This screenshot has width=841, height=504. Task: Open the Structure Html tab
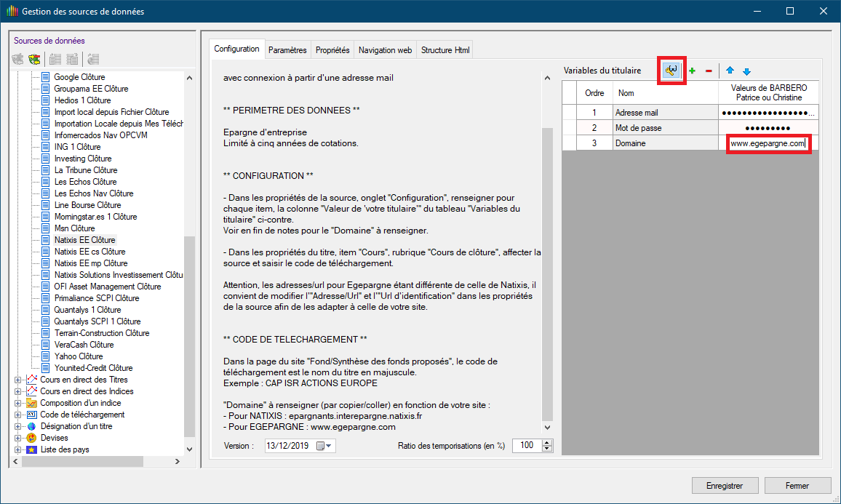[x=445, y=50]
